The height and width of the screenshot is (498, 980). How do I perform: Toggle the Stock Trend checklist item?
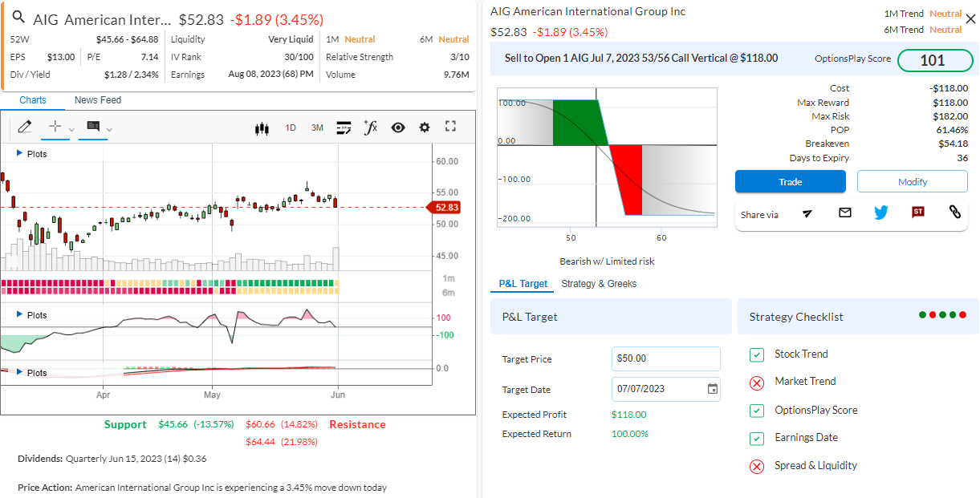756,354
